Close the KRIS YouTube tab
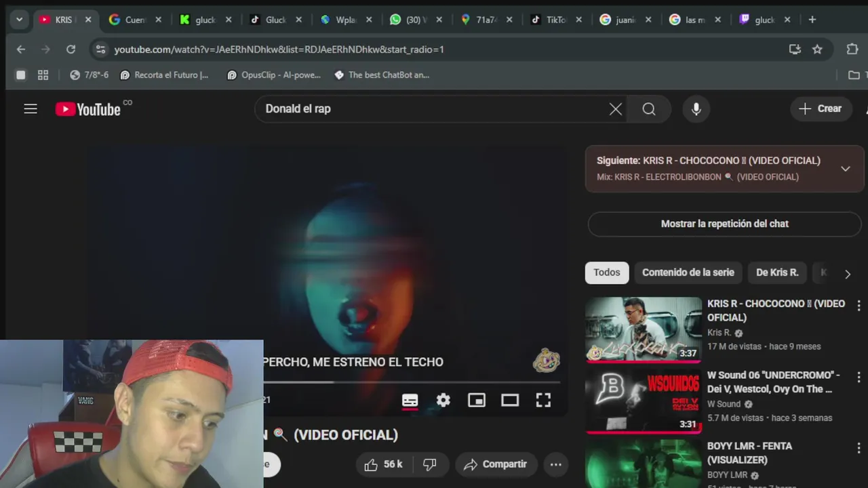 (x=88, y=20)
